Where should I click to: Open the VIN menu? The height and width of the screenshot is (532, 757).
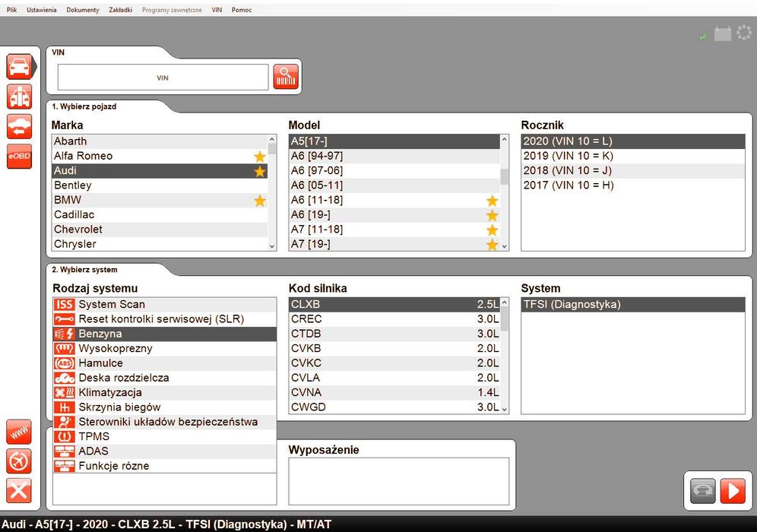coord(217,10)
